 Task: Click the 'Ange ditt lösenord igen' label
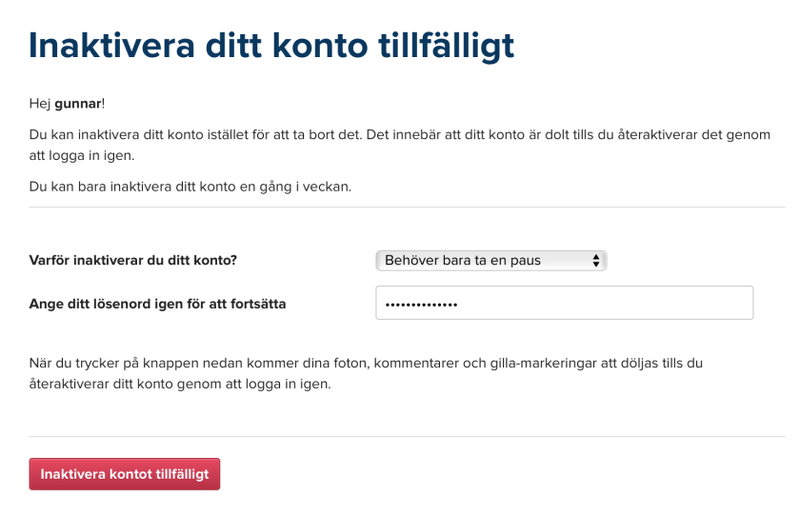click(157, 303)
